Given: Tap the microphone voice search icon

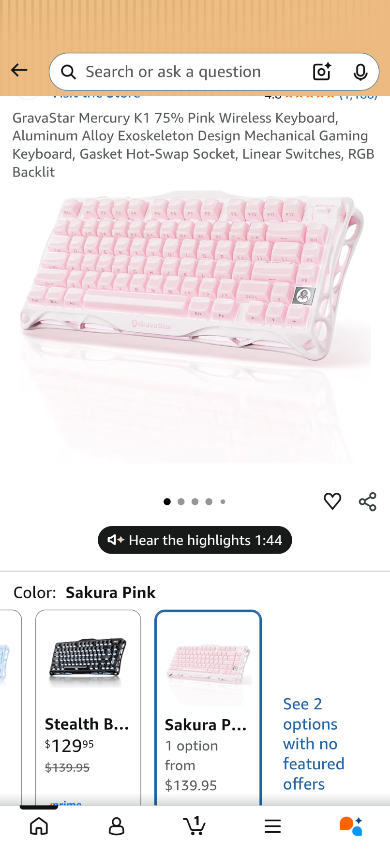Looking at the screenshot, I should coord(360,72).
